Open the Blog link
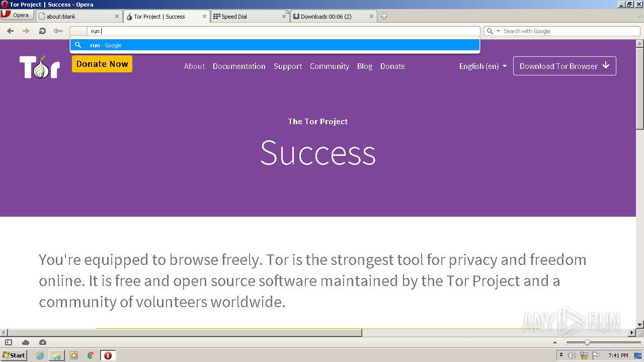 coord(365,66)
